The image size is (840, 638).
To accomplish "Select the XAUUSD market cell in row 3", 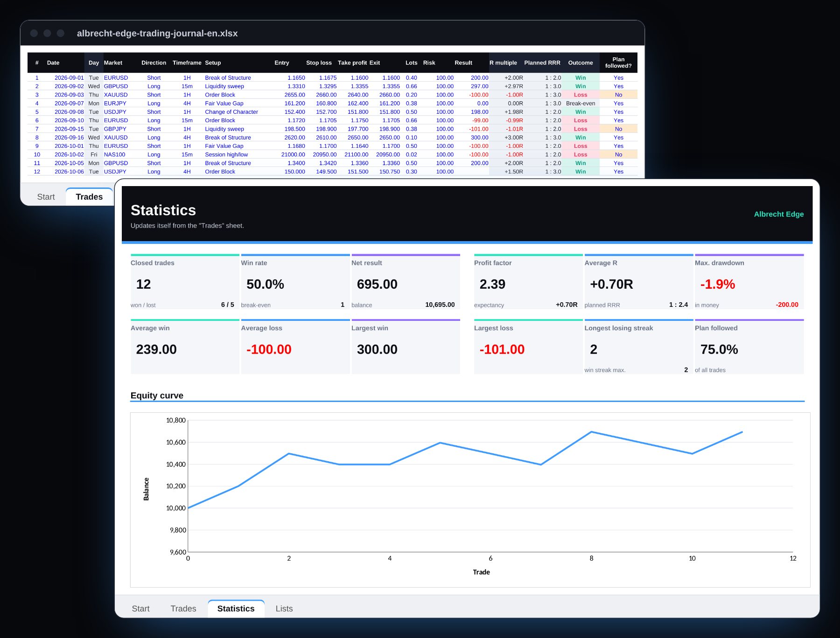I will click(x=116, y=95).
